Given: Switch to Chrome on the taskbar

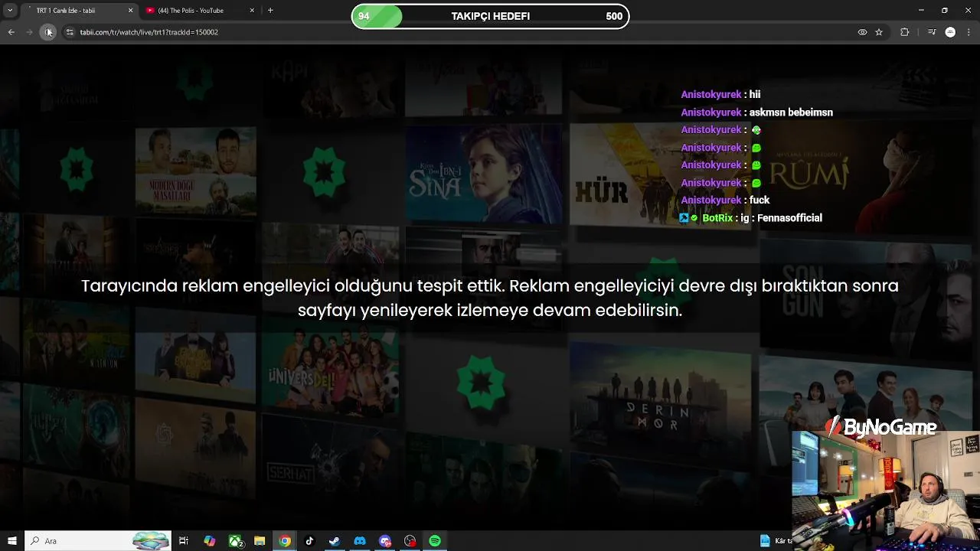Looking at the screenshot, I should coord(285,541).
